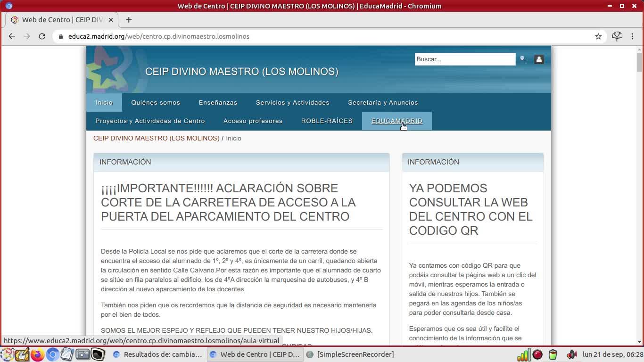The width and height of the screenshot is (644, 362).
Task: Go back with the browser back arrow
Action: [12, 36]
